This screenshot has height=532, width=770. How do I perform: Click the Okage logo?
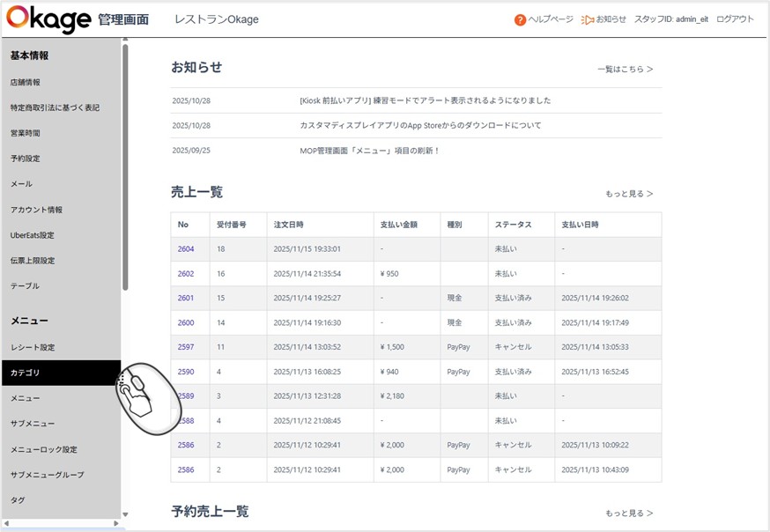tap(48, 19)
